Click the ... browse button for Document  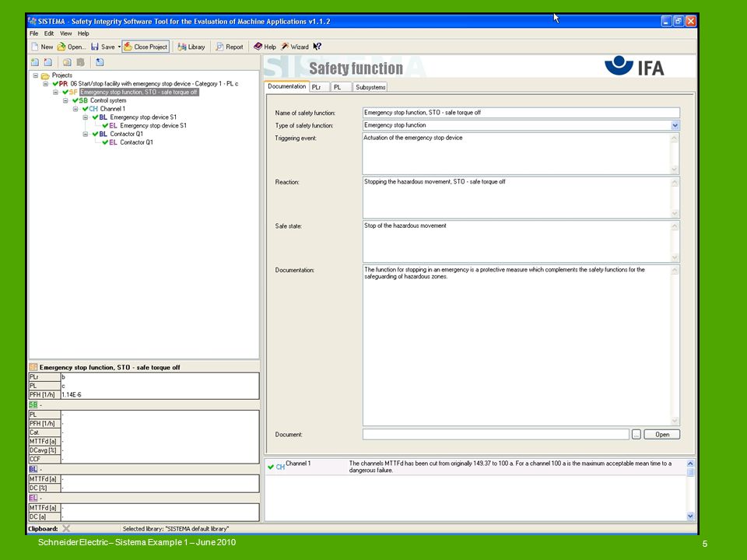click(636, 434)
